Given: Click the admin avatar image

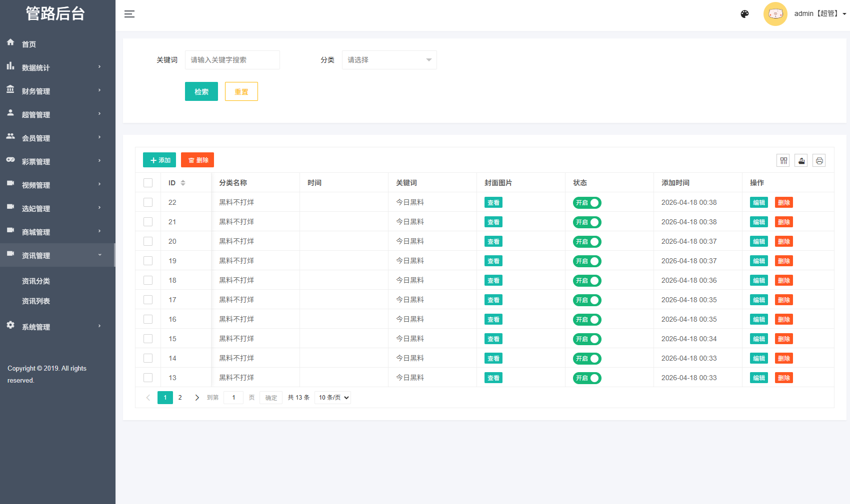Looking at the screenshot, I should point(775,14).
